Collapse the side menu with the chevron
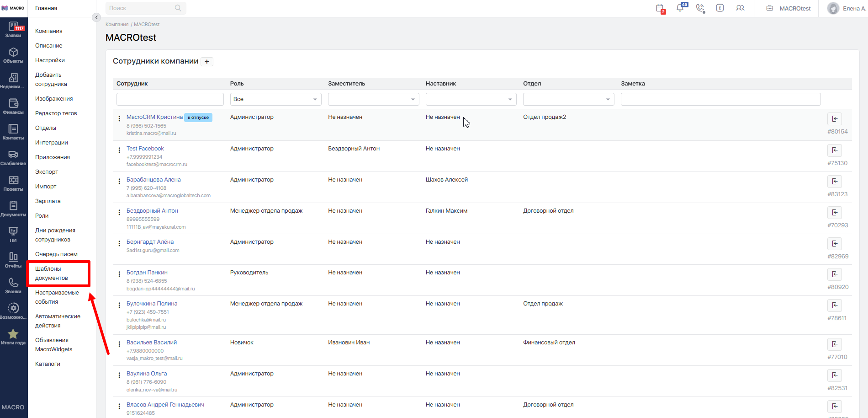Image resolution: width=868 pixels, height=418 pixels. (96, 17)
